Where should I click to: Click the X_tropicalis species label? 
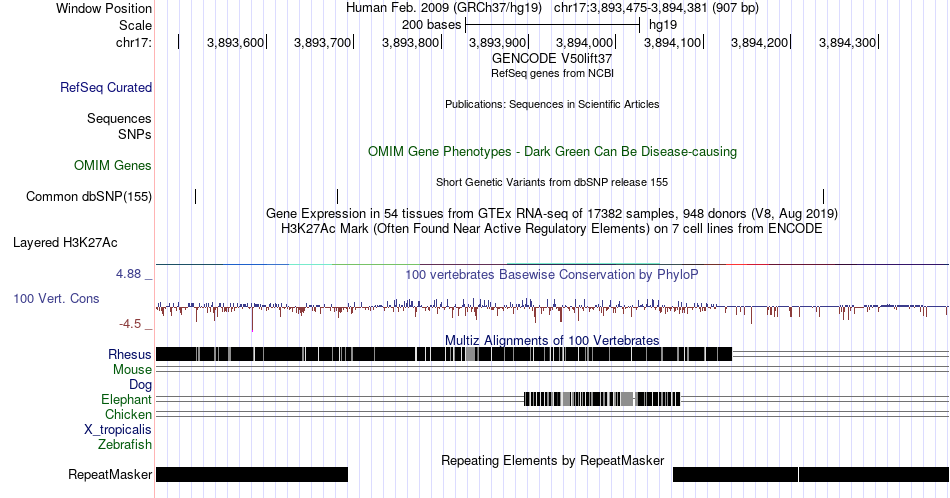[x=118, y=430]
